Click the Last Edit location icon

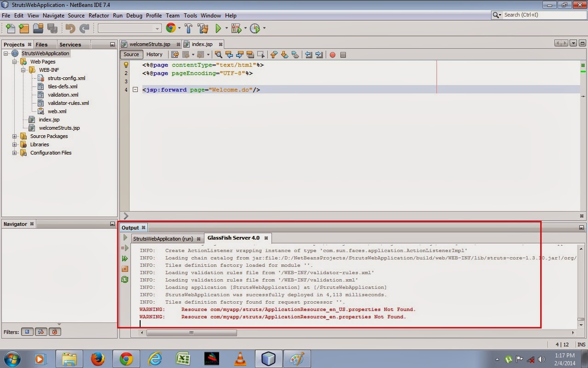click(175, 55)
